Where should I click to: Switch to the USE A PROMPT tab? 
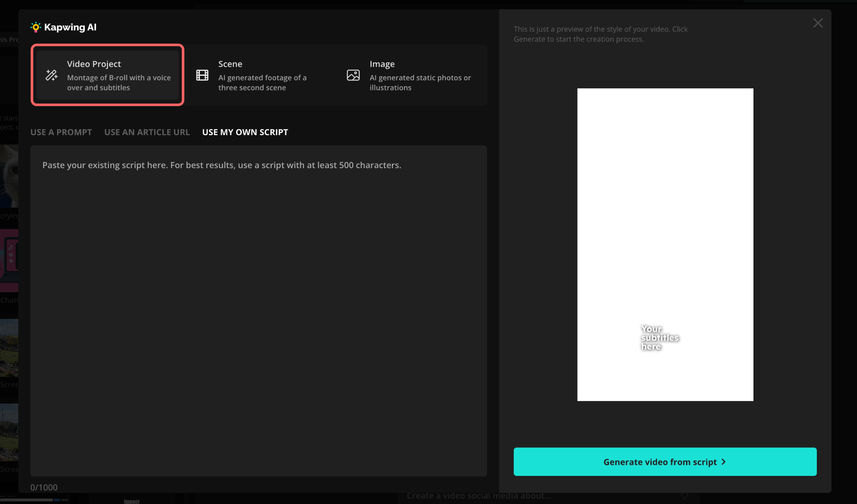61,132
